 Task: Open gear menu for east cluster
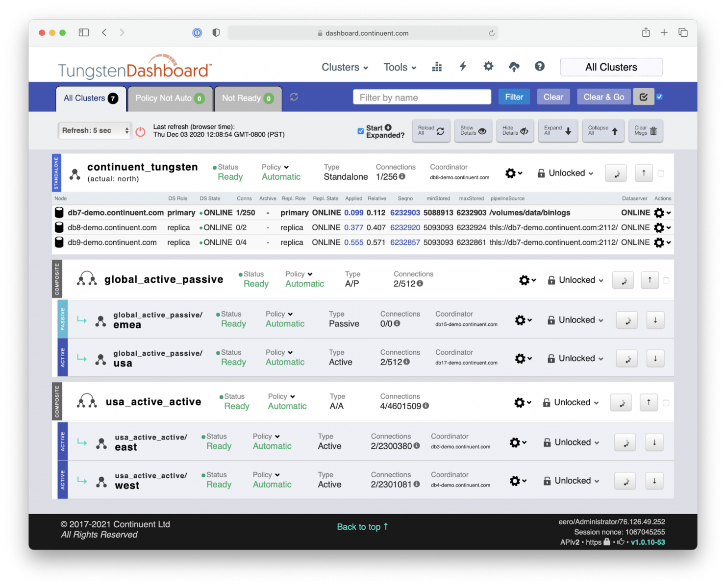518,442
